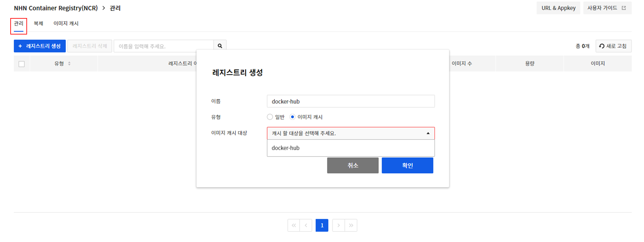
Task: Select the 이미지 캐시 radio button
Action: click(292, 117)
